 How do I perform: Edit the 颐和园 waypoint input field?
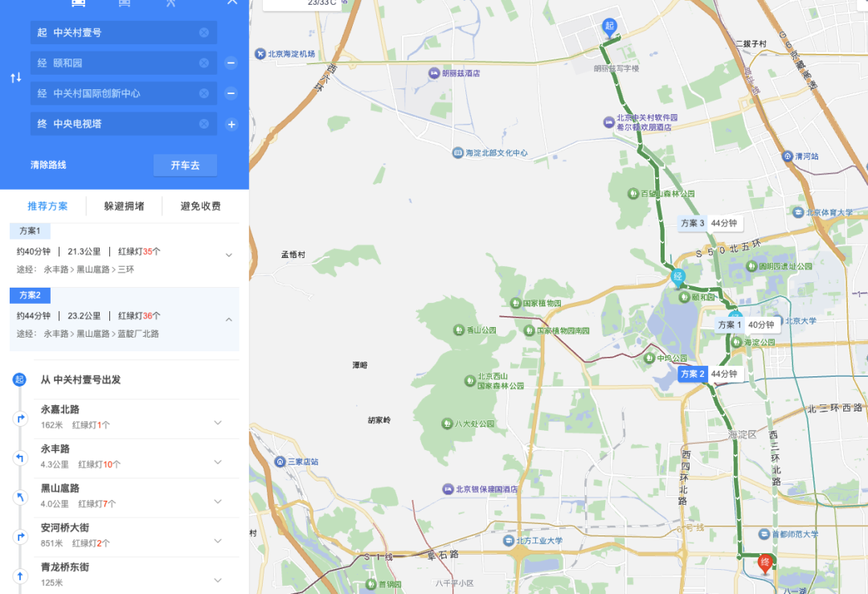(x=124, y=63)
